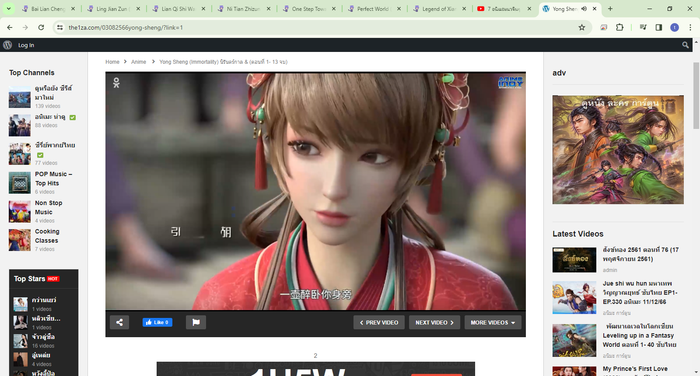700x376 pixels.
Task: Switch to the Ni Tian Zhizun tab
Action: [x=244, y=8]
